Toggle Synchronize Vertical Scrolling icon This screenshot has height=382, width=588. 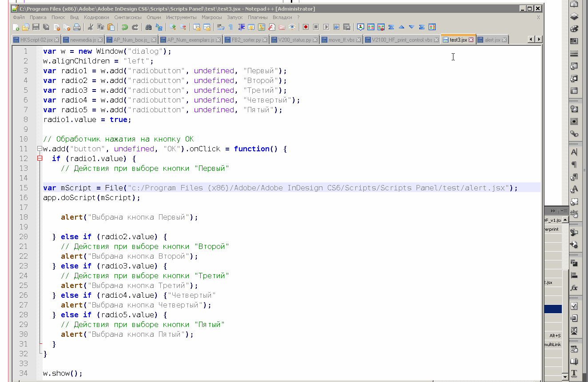(x=196, y=27)
